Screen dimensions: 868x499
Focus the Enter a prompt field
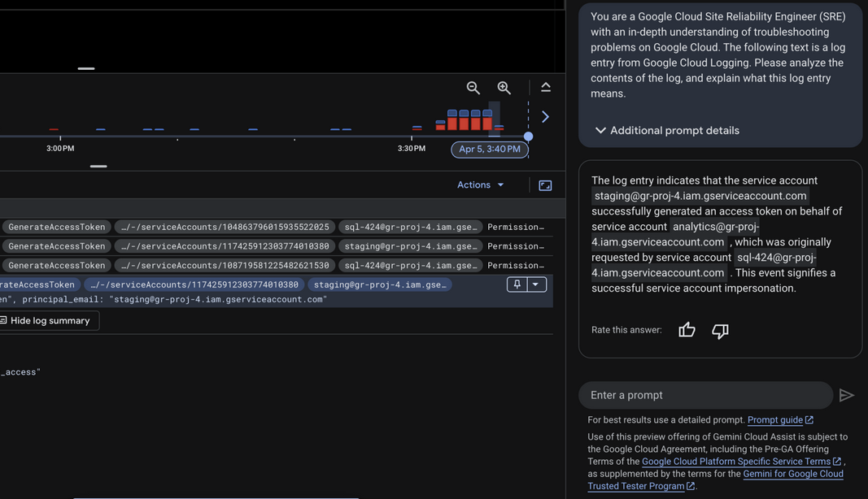(706, 395)
